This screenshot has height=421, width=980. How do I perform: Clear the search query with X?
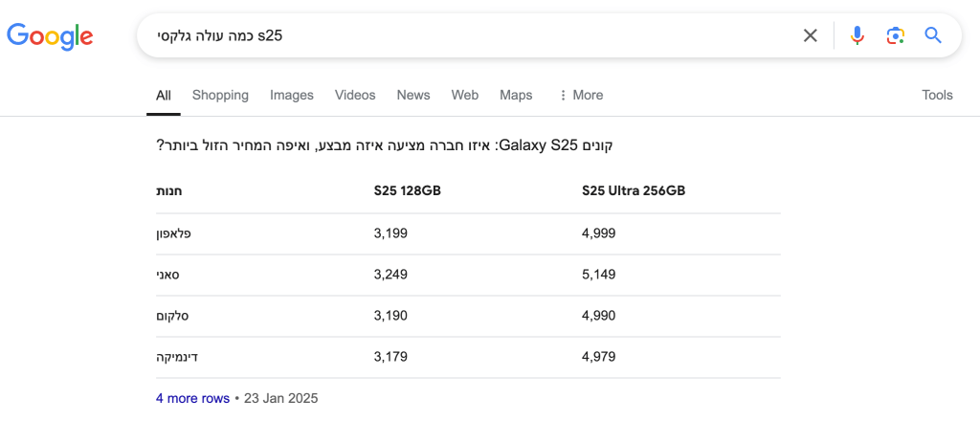click(810, 35)
